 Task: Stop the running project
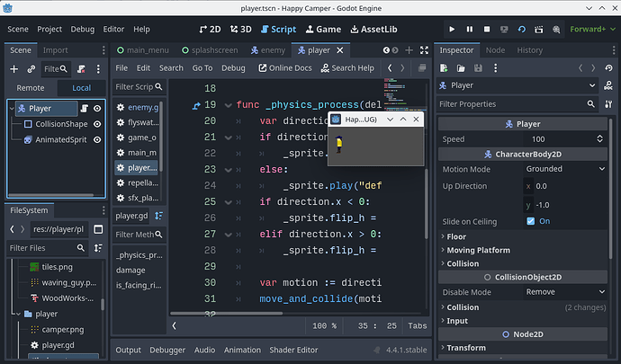[x=487, y=30]
